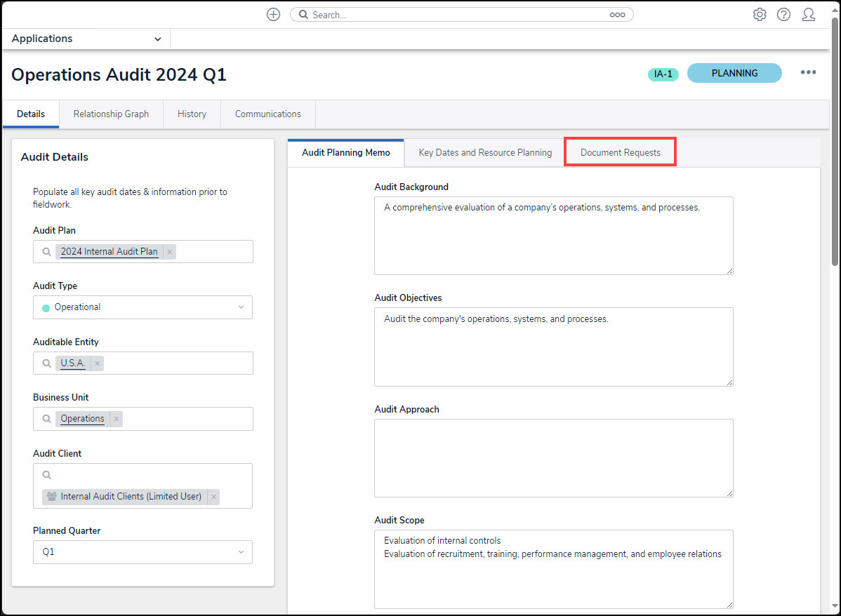Open the Planned Quarter dropdown
Viewport: 841px width, 616px height.
tap(143, 552)
